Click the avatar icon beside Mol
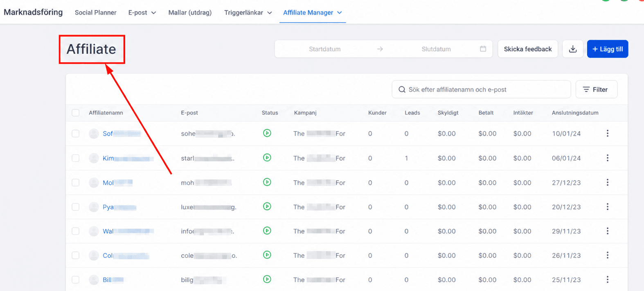Image resolution: width=644 pixels, height=291 pixels. click(x=94, y=183)
